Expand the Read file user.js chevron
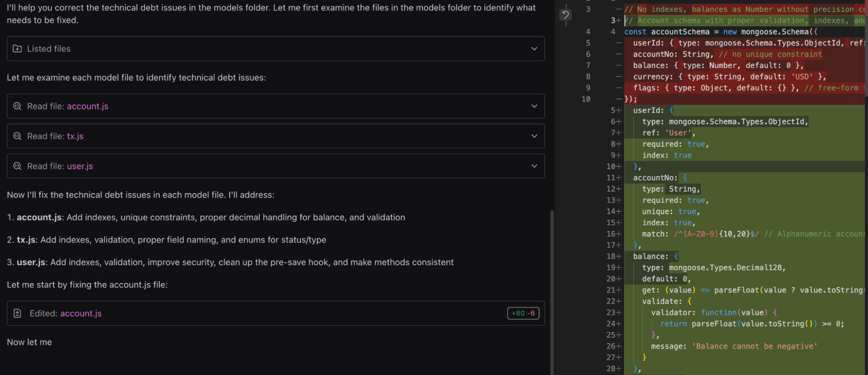 click(x=534, y=166)
